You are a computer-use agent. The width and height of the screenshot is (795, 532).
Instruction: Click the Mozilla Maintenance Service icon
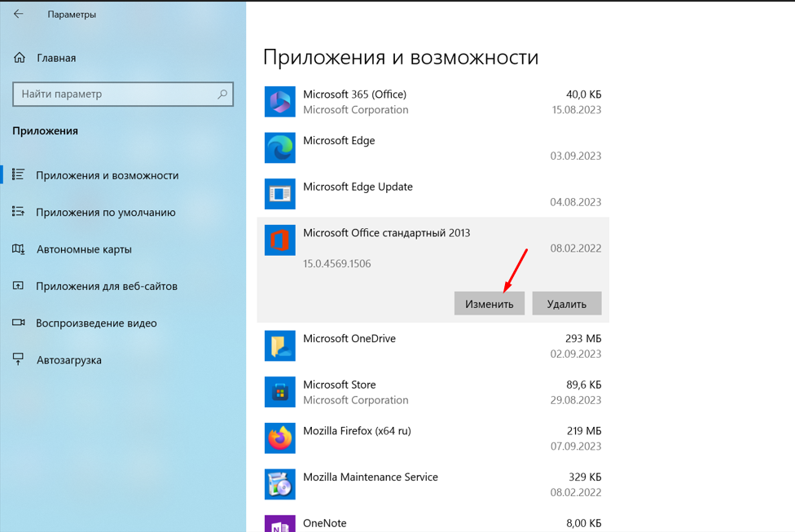coord(280,484)
